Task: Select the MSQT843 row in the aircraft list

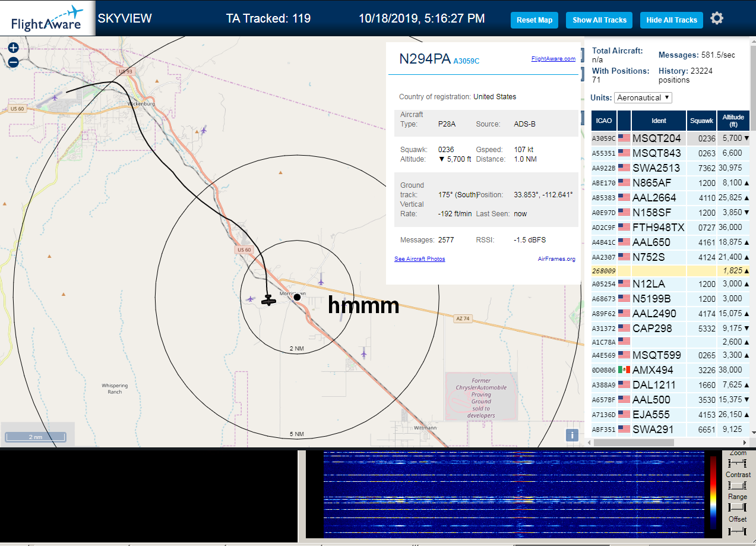Action: point(670,153)
